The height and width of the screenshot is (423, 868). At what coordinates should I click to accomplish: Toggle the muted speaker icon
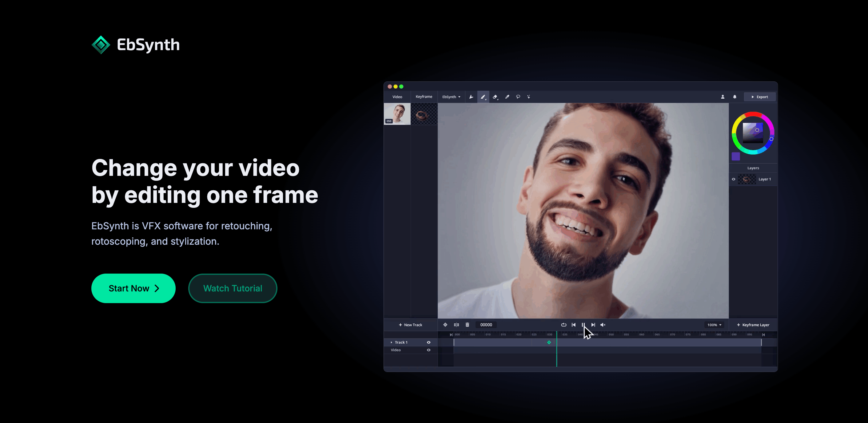tap(603, 325)
